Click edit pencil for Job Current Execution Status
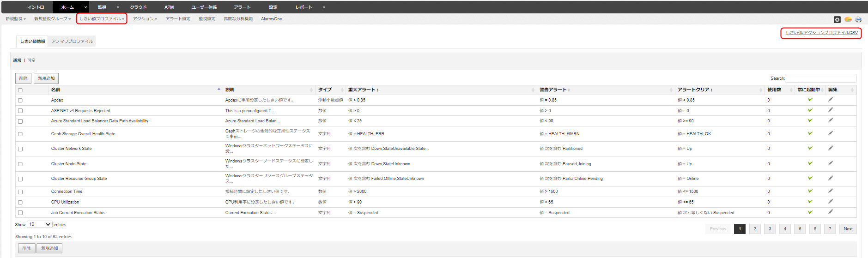This screenshot has width=868, height=258. [830, 212]
